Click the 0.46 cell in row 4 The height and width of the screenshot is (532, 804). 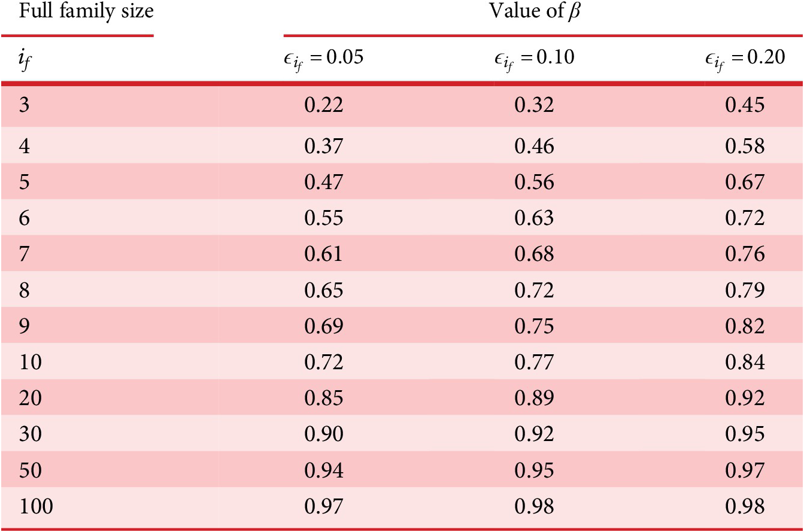535,147
